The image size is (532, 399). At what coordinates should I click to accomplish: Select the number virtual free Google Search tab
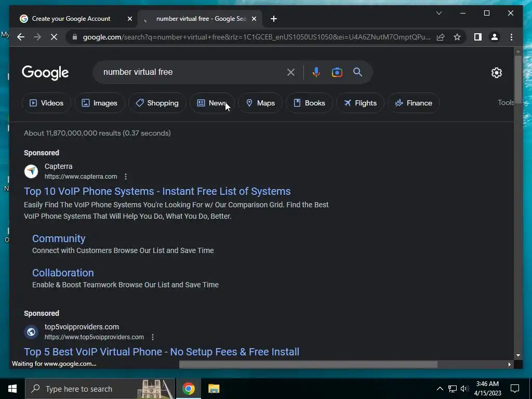(200, 19)
